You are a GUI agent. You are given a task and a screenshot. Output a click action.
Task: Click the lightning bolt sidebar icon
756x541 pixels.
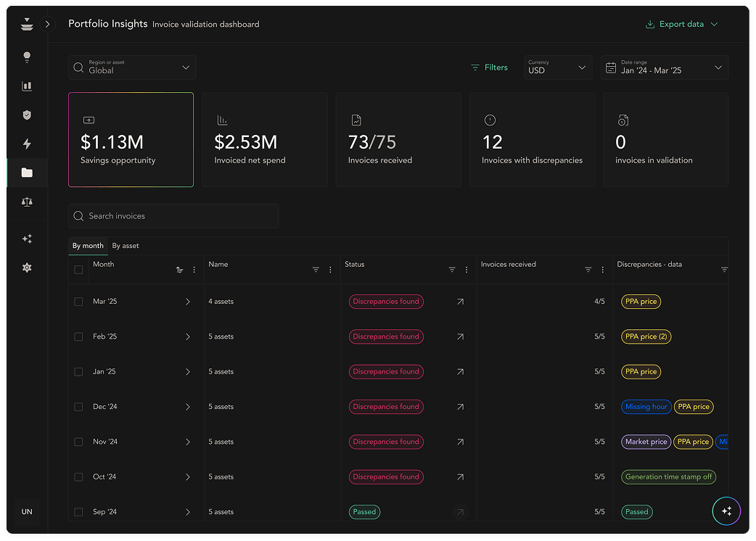click(x=27, y=144)
